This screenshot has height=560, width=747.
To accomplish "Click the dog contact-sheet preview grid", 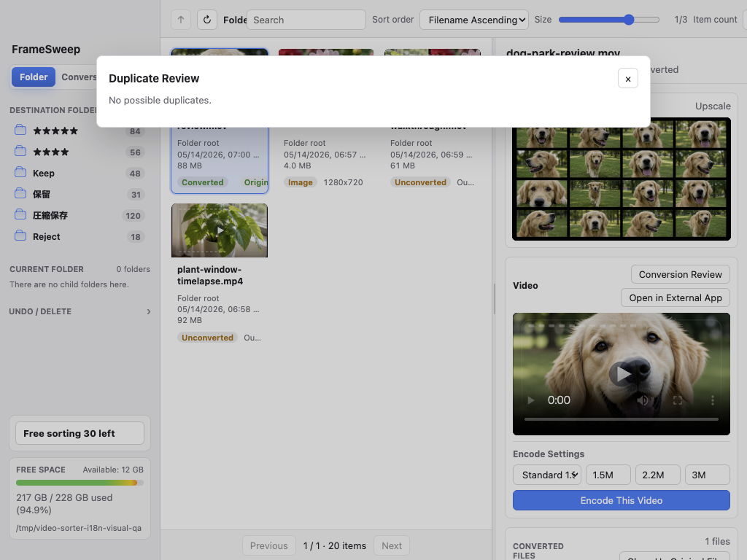I will tap(622, 179).
